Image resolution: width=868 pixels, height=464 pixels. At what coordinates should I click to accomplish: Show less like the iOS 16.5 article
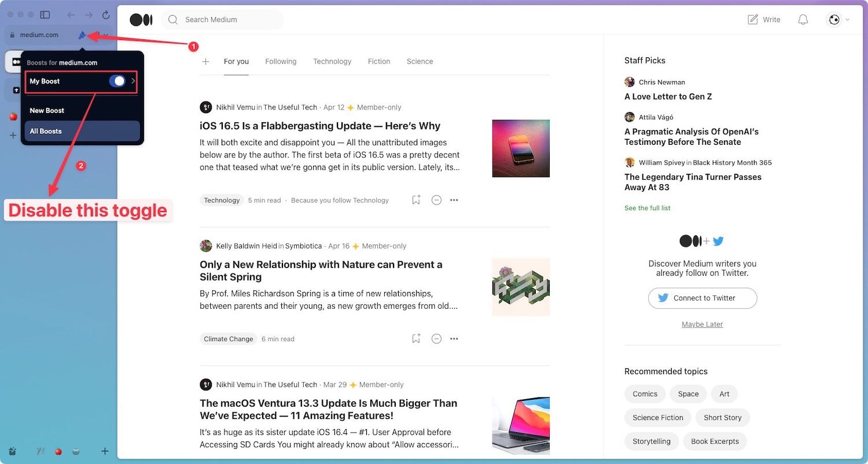pyautogui.click(x=437, y=200)
